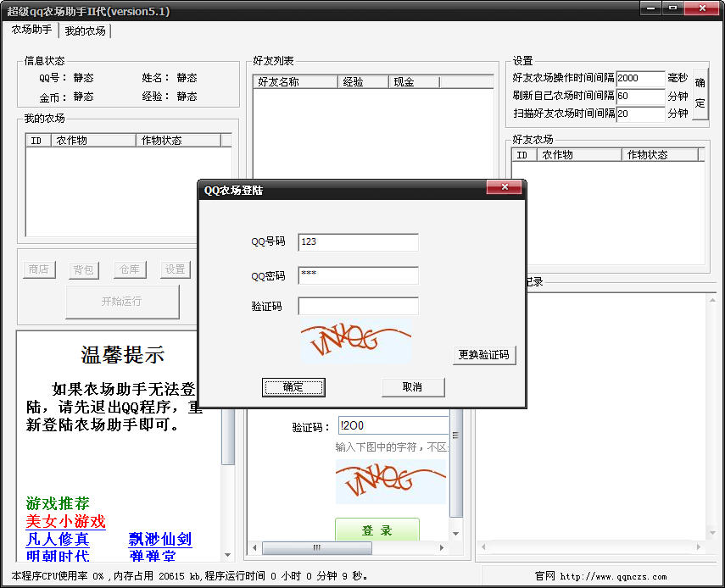Open the 凡人修真 link
Viewport: 725px width, 588px height.
pyautogui.click(x=58, y=539)
